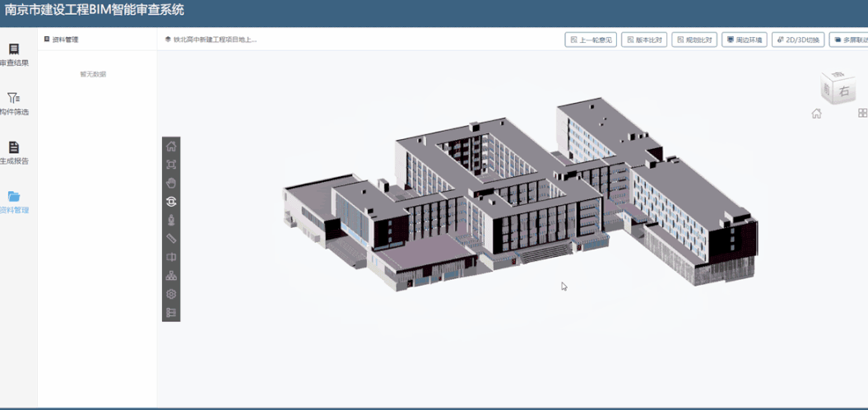The height and width of the screenshot is (410, 868).
Task: Click the home icon below the view cube
Action: [816, 114]
